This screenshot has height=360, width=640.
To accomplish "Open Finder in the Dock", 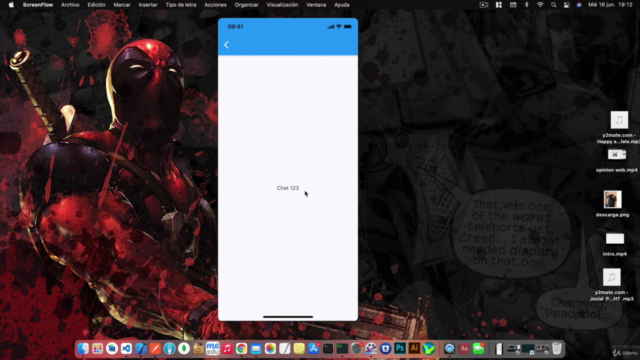I will (83, 348).
